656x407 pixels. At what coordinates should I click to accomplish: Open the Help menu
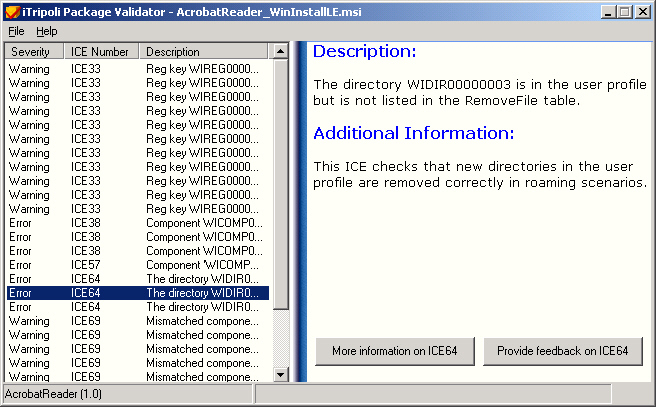46,31
